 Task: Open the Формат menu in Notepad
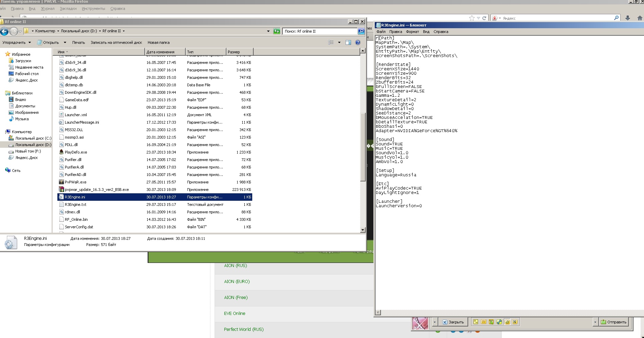412,32
